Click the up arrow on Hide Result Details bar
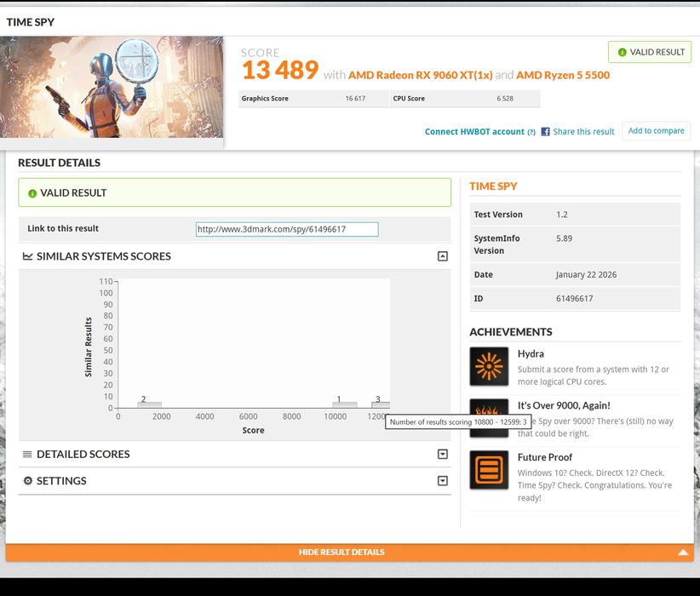The height and width of the screenshot is (596, 700). [683, 553]
